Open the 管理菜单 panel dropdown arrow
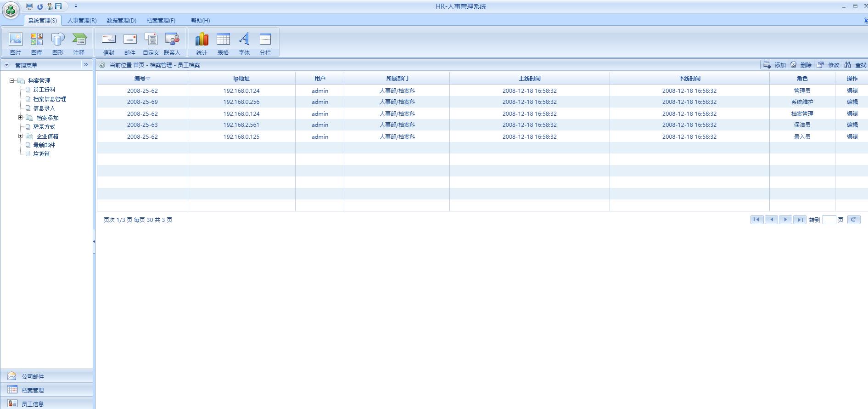 coord(7,65)
